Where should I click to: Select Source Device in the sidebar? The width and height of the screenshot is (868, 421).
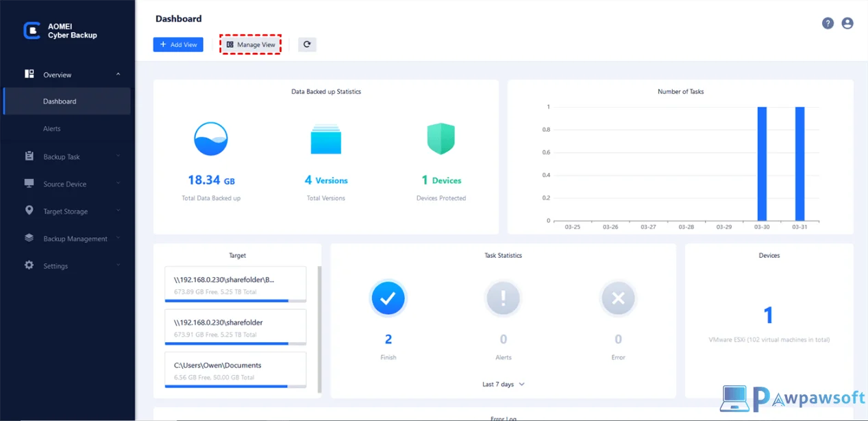[65, 184]
